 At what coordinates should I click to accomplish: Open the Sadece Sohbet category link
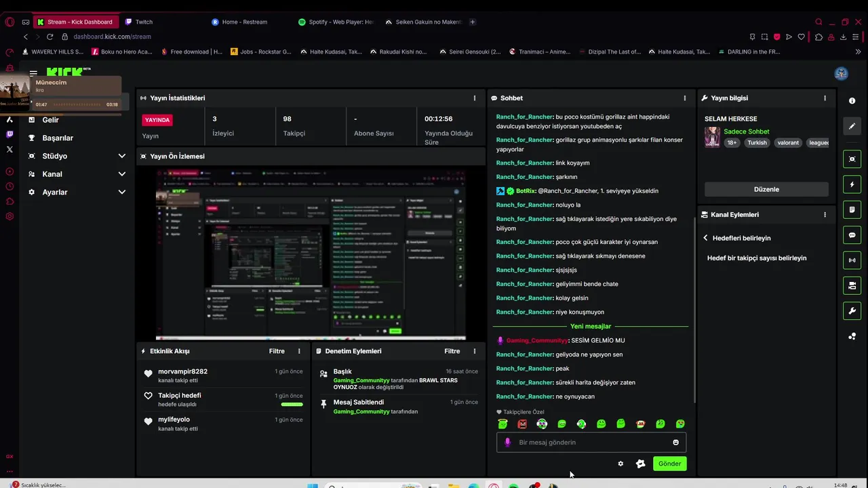tap(747, 131)
